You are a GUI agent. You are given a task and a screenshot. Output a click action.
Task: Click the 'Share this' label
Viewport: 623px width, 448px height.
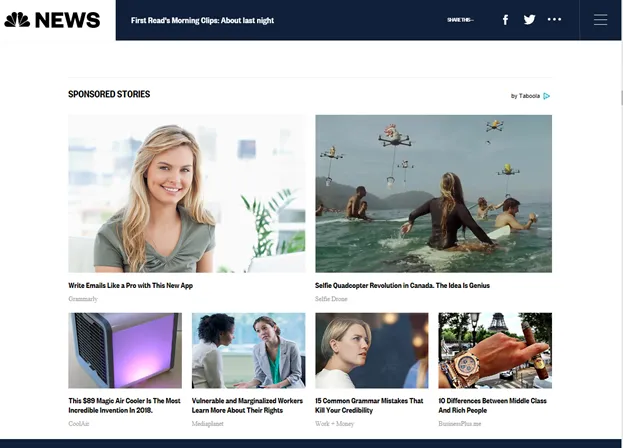460,20
